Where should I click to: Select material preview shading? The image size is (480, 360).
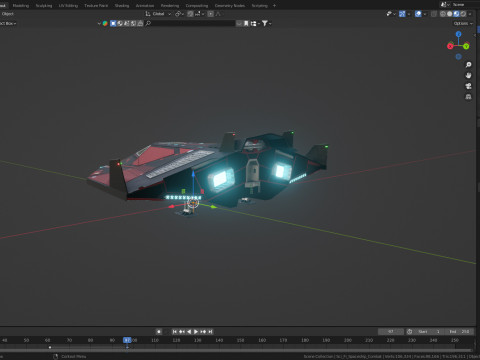pos(456,14)
